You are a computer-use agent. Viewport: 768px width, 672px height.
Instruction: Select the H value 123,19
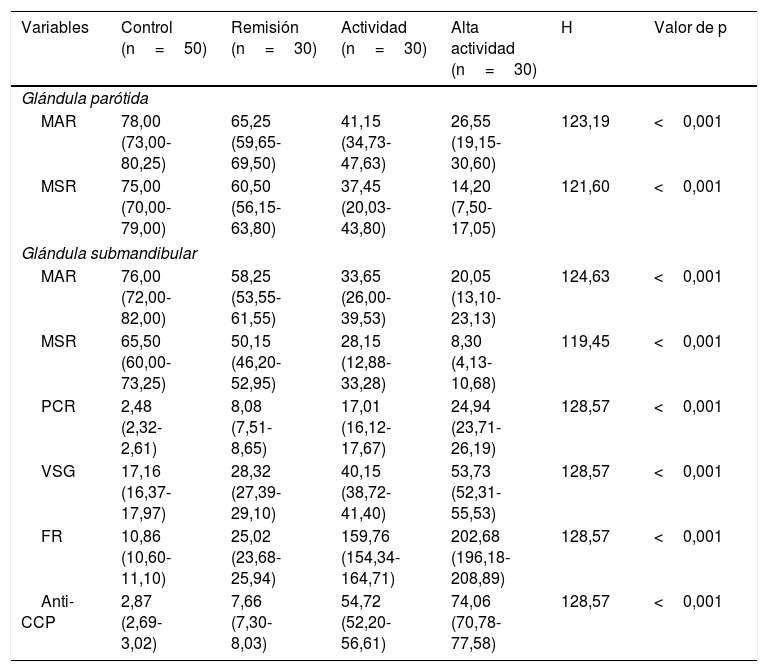[x=585, y=121]
